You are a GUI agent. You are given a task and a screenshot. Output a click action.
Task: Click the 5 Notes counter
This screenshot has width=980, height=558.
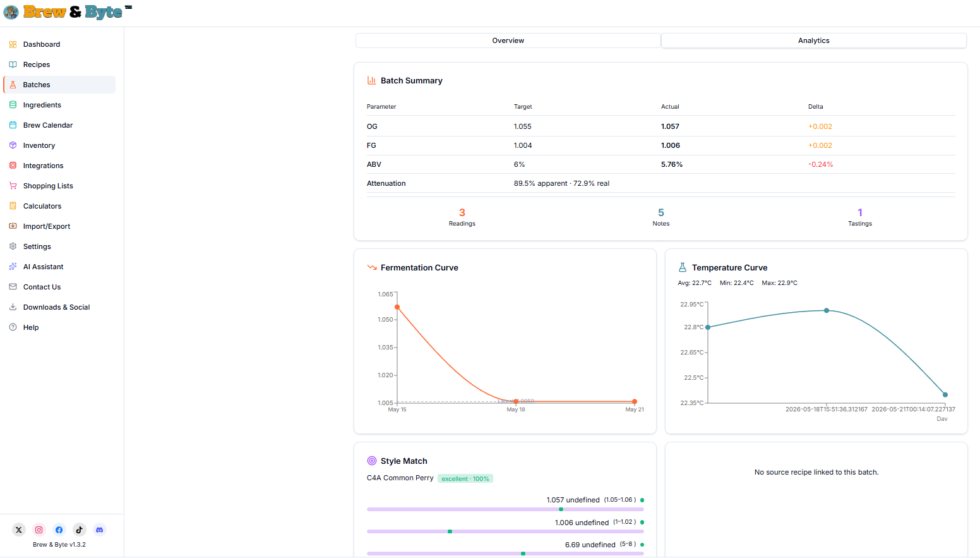(661, 217)
